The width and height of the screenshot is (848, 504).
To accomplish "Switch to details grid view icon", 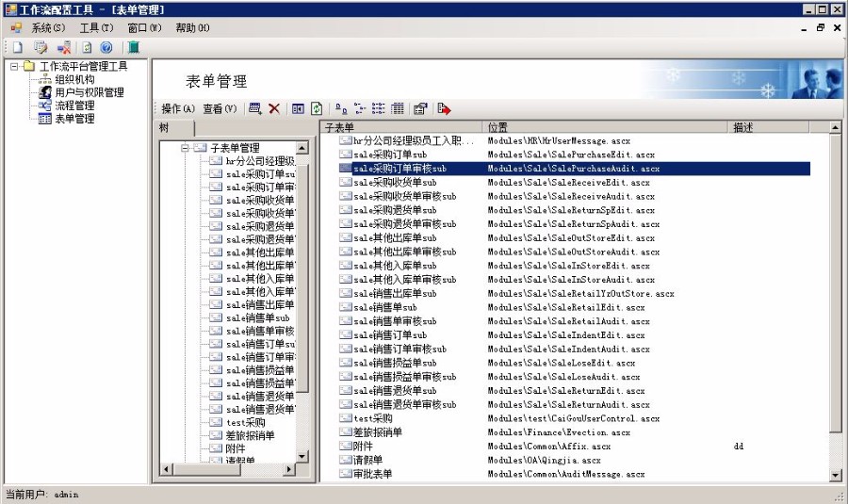I will 398,108.
